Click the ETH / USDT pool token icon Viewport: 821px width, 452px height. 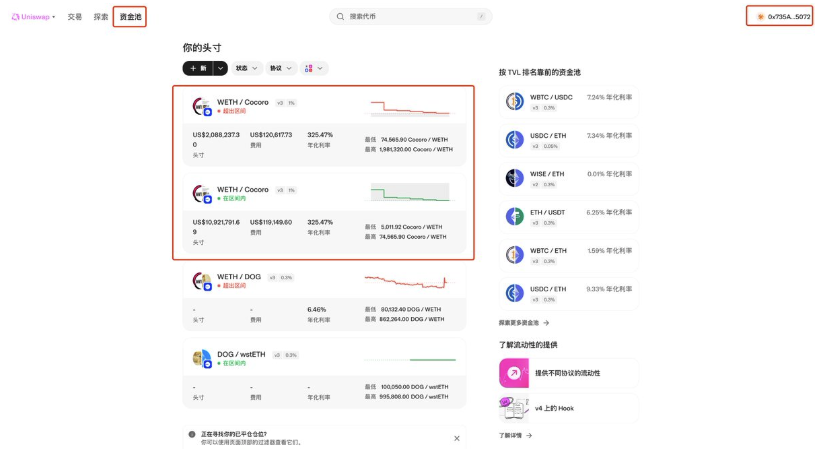tap(514, 216)
